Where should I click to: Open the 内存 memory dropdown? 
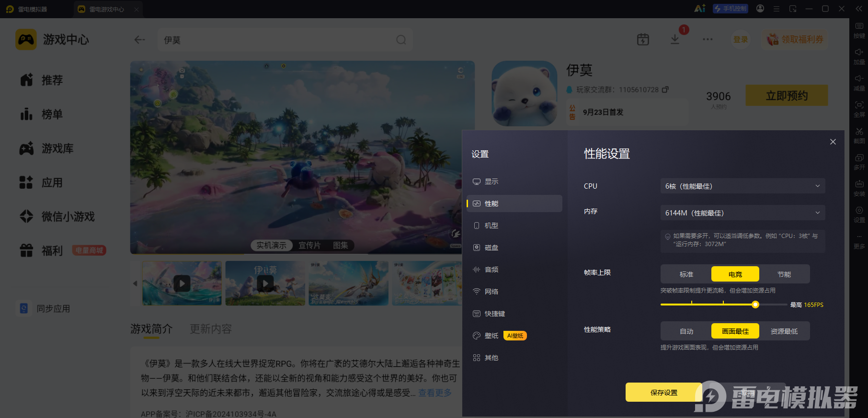pos(742,213)
